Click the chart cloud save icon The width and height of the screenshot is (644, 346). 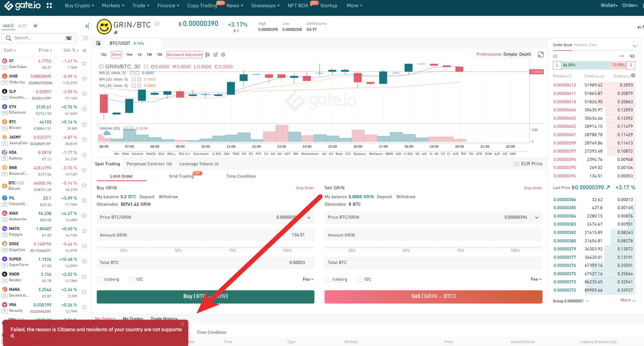coord(107,133)
